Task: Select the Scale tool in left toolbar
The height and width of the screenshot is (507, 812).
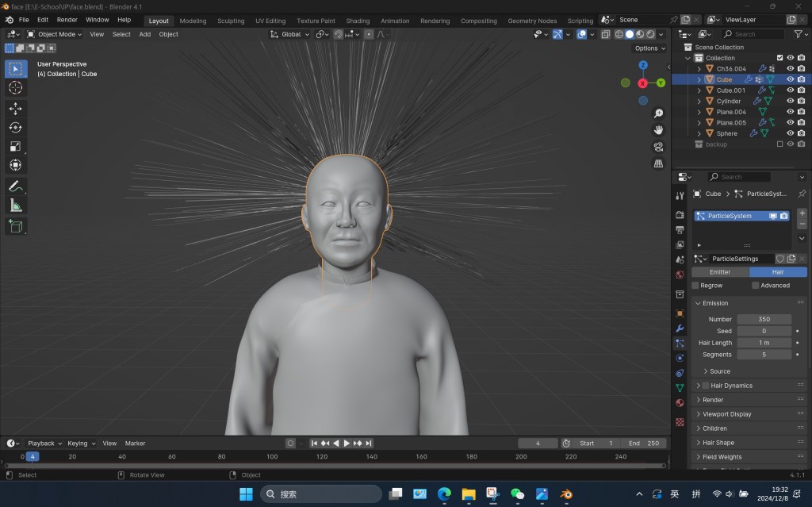Action: point(15,146)
